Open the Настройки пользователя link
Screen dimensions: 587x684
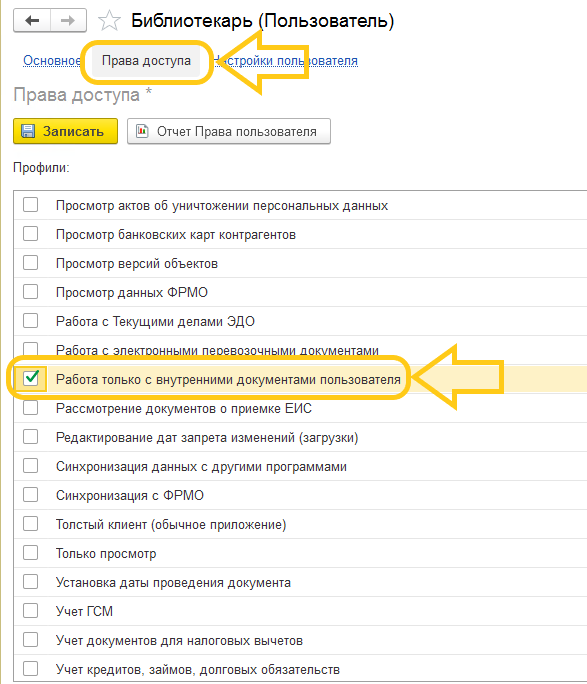[x=286, y=61]
